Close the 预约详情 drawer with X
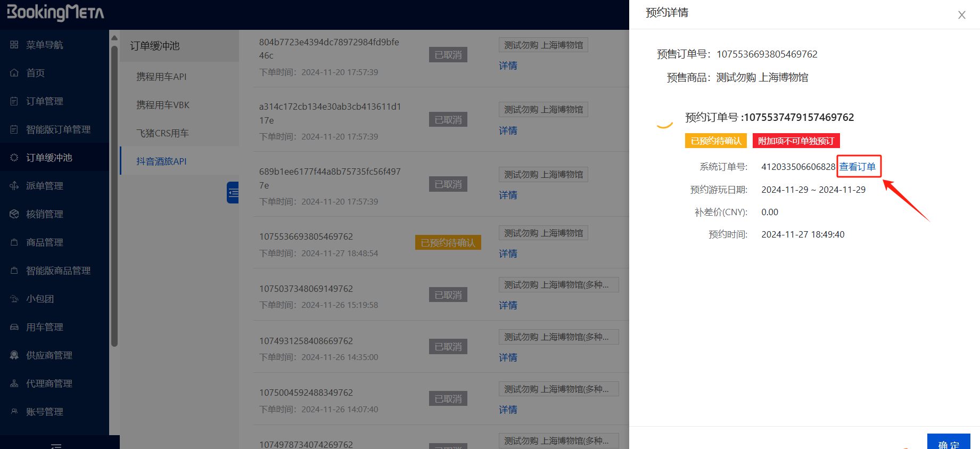980x449 pixels. point(961,15)
